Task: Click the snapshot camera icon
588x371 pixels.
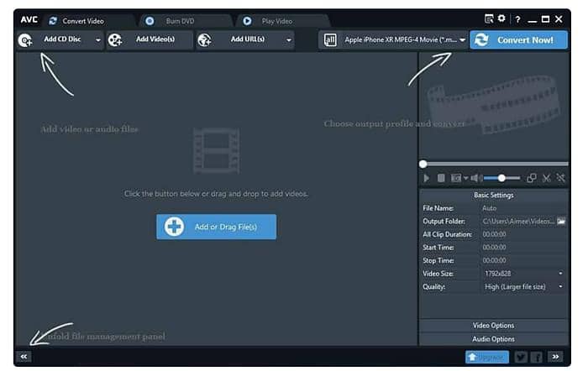Action: coord(456,178)
